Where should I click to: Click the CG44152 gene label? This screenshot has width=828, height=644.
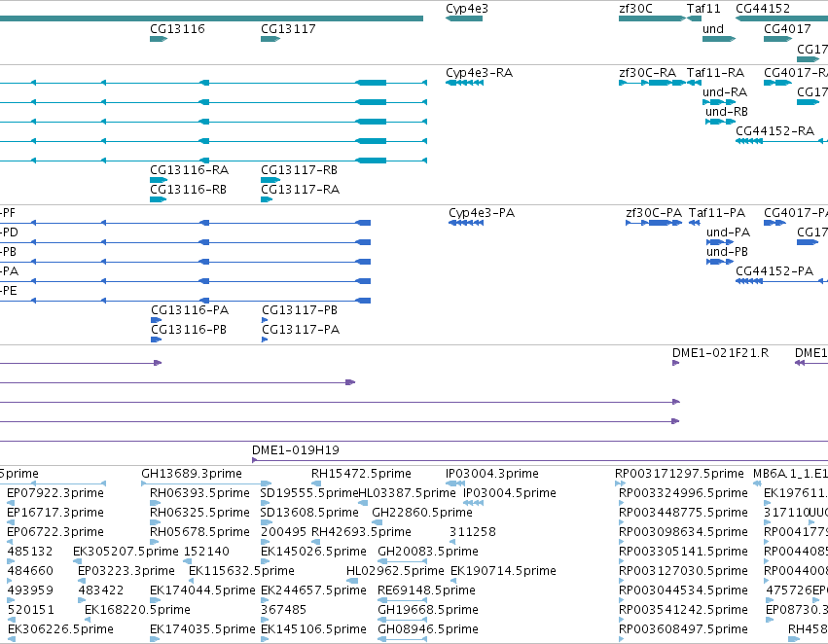(763, 9)
